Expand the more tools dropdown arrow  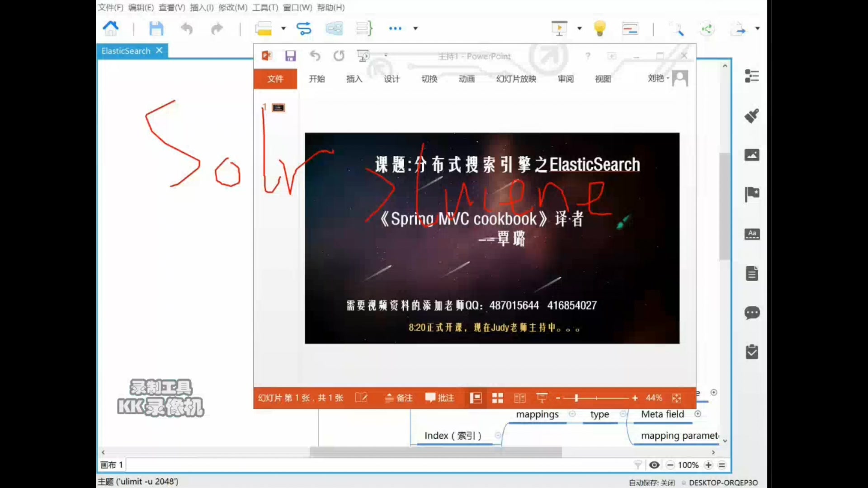(415, 28)
